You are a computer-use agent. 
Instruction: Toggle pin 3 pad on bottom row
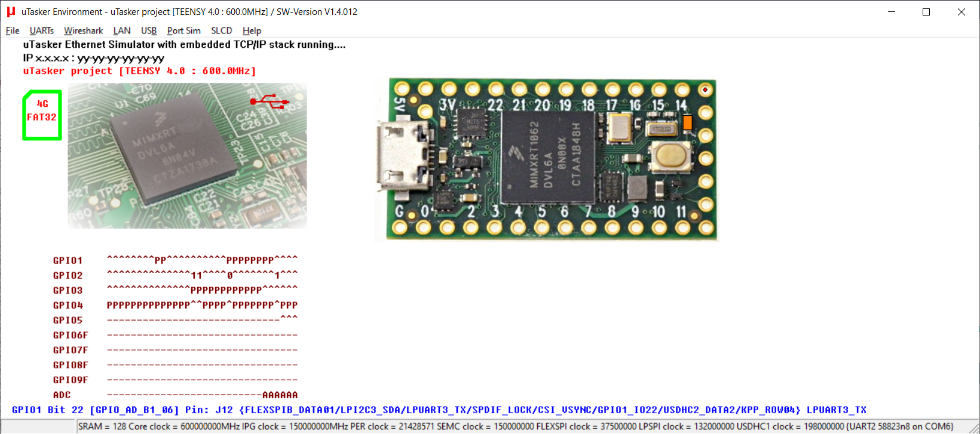[x=494, y=227]
